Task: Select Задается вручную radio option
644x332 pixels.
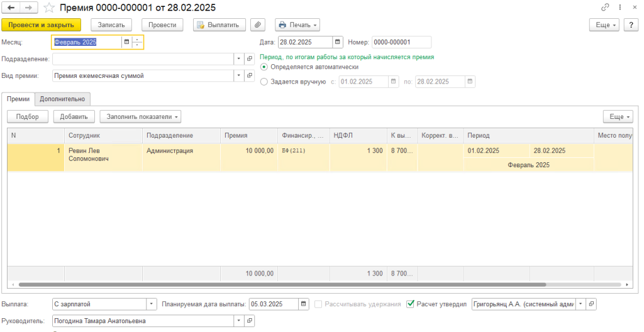Action: tap(264, 82)
